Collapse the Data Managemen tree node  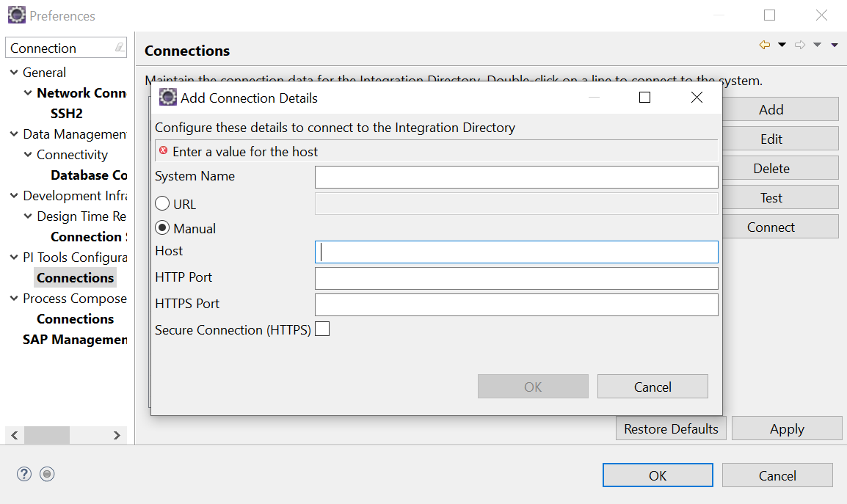[14, 134]
